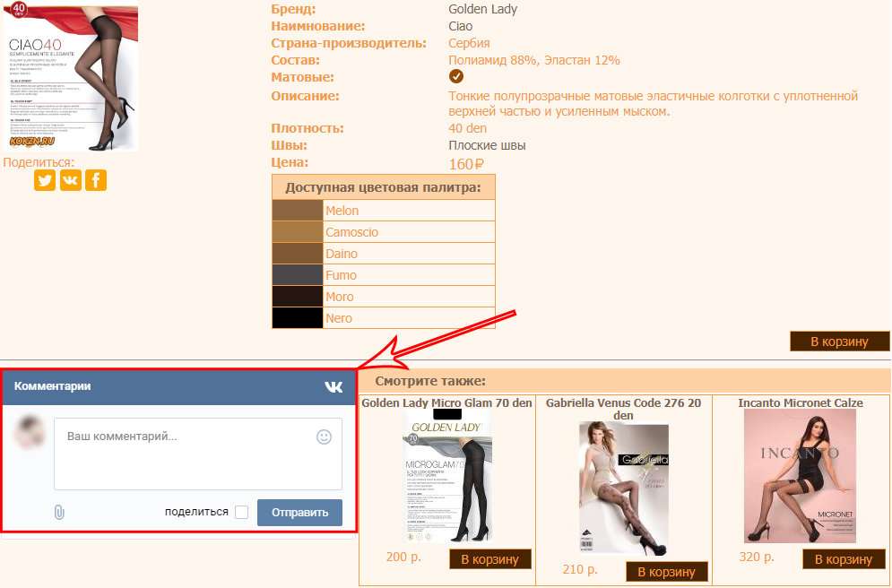892x588 pixels.
Task: Click the 'Доступная цветовая палитра:' header
Action: pyautogui.click(x=384, y=187)
